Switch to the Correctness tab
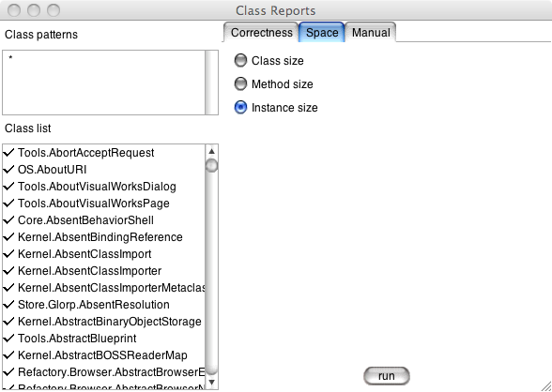Viewport: 552px width, 392px height. coord(262,32)
